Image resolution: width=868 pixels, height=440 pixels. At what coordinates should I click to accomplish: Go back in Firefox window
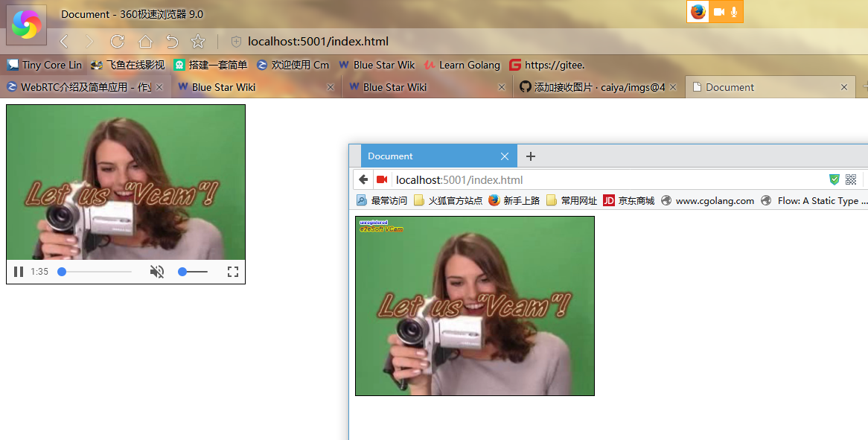click(x=363, y=179)
